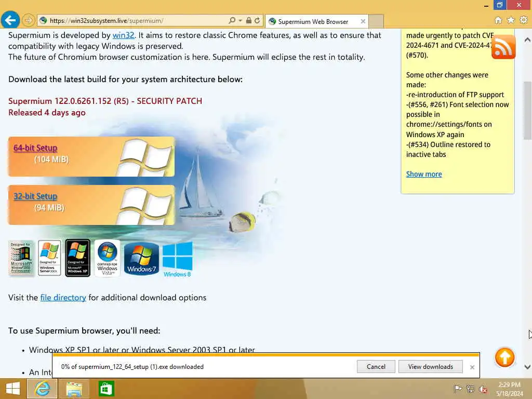Image resolution: width=532 pixels, height=399 pixels.
Task: Click the browser Forward arrow button
Action: (x=29, y=20)
